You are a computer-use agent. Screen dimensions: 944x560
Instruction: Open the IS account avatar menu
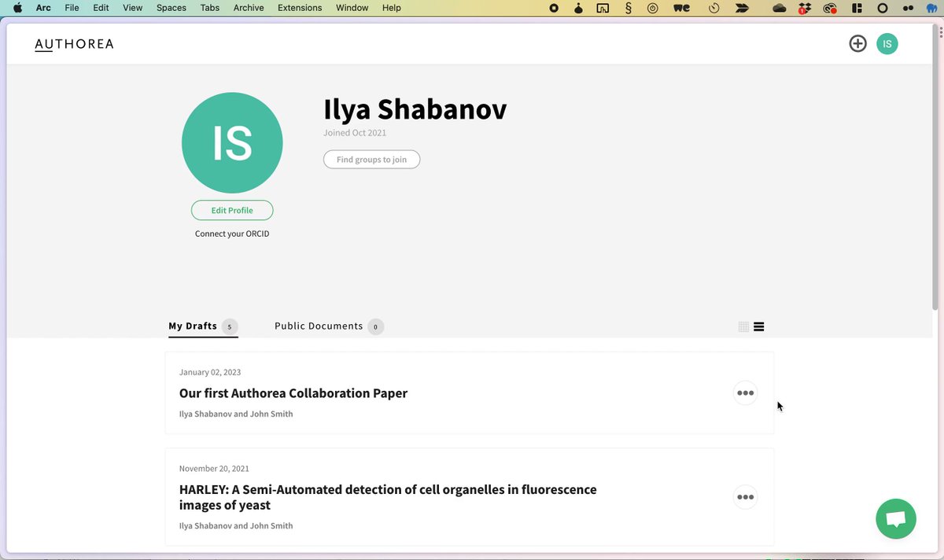coord(887,44)
